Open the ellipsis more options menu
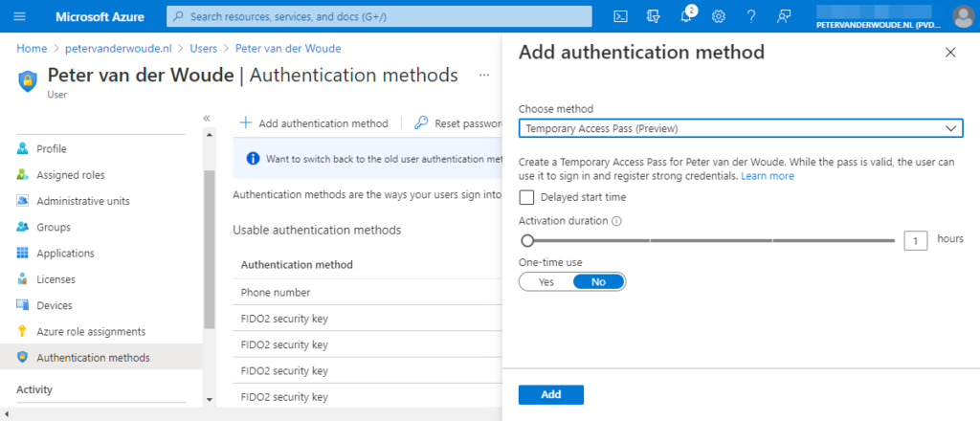The height and width of the screenshot is (421, 980). click(x=484, y=75)
